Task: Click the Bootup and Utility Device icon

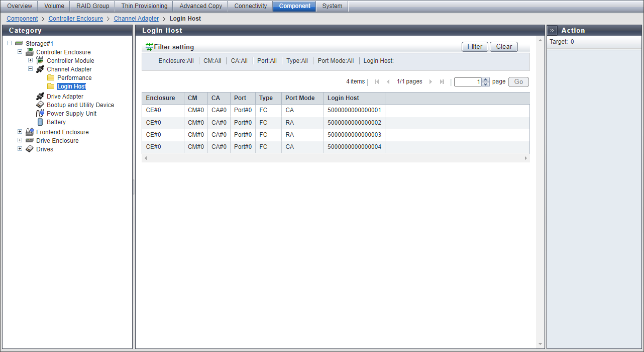Action: 40,105
